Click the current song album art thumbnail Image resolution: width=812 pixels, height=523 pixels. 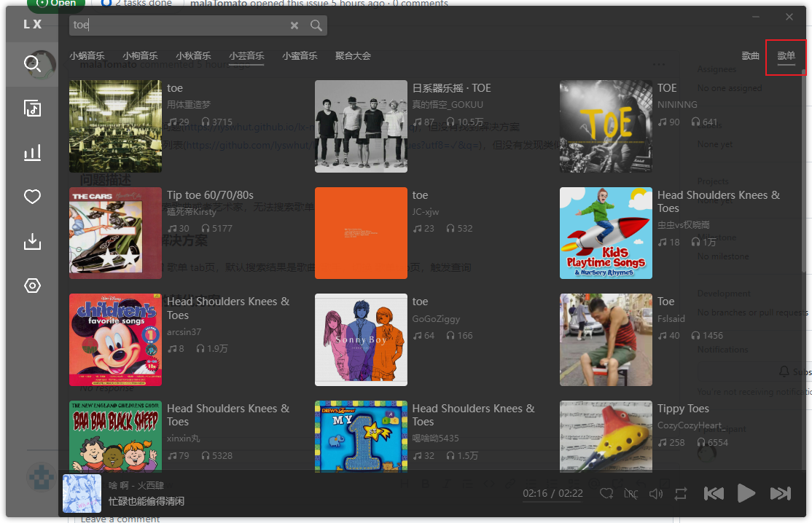click(82, 493)
